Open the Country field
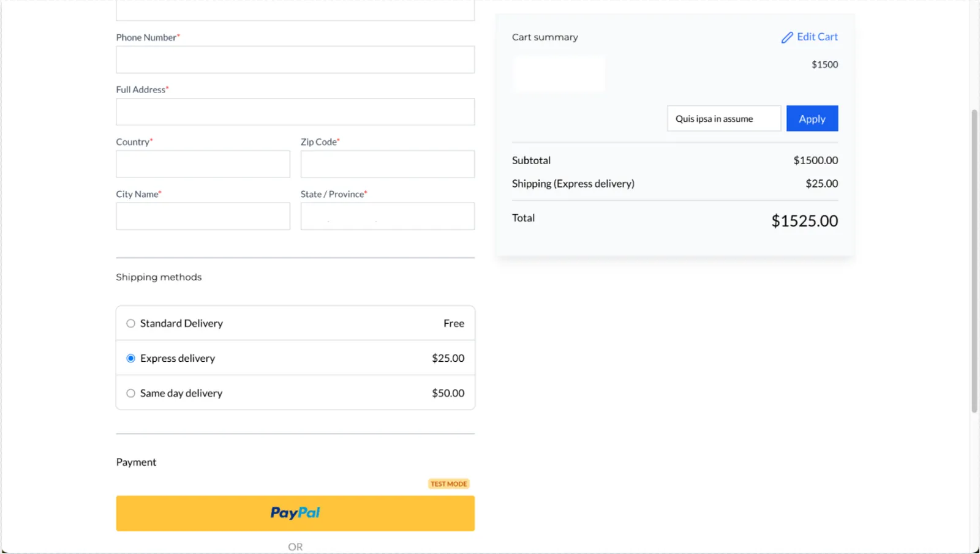 coord(203,164)
